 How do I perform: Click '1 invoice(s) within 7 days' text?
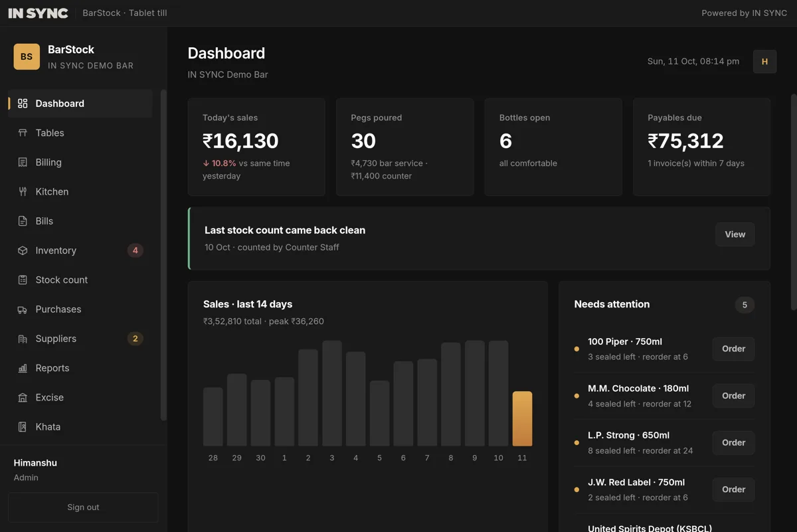(696, 163)
